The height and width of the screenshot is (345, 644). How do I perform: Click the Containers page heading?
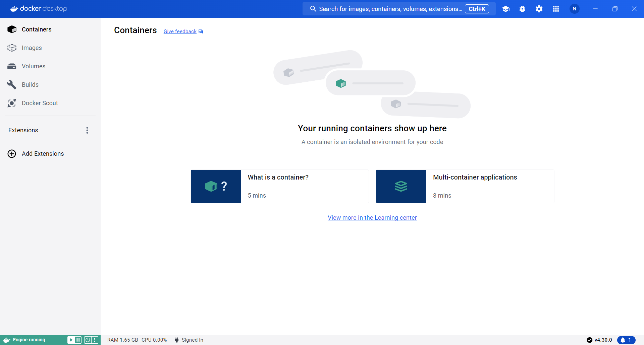tap(136, 30)
